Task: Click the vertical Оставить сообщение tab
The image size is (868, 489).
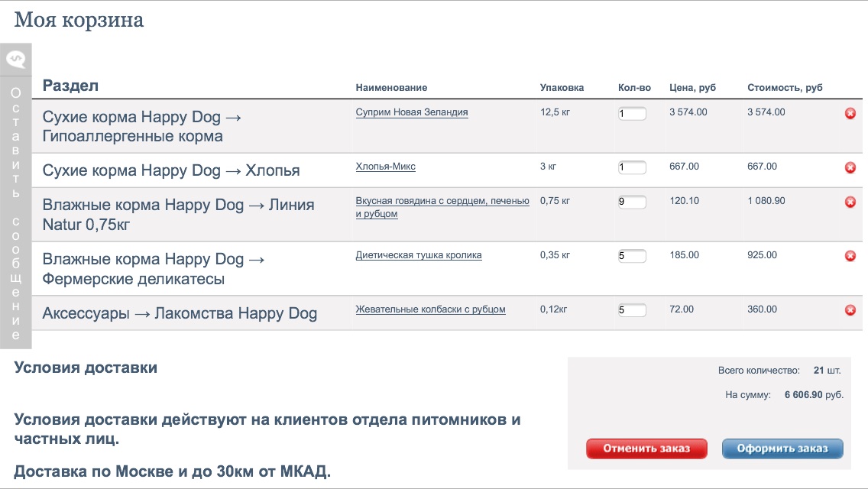Action: pyautogui.click(x=15, y=213)
